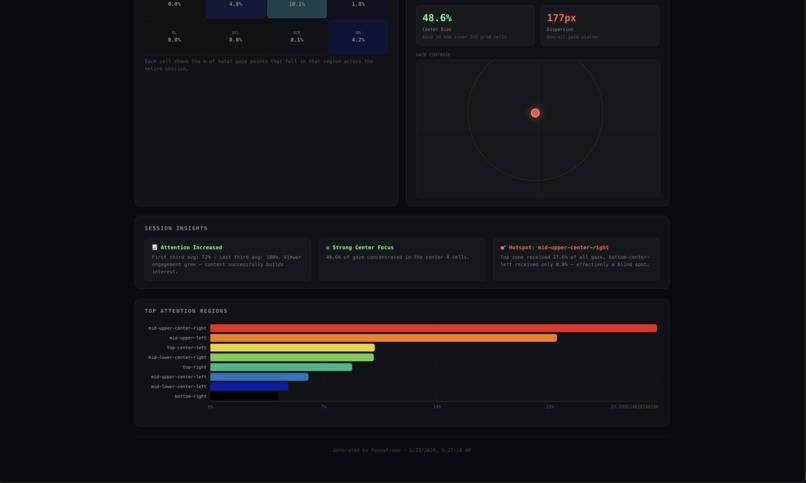This screenshot has width=806, height=483.
Task: Click the 'Attention Increased' insight title
Action: pyautogui.click(x=191, y=247)
